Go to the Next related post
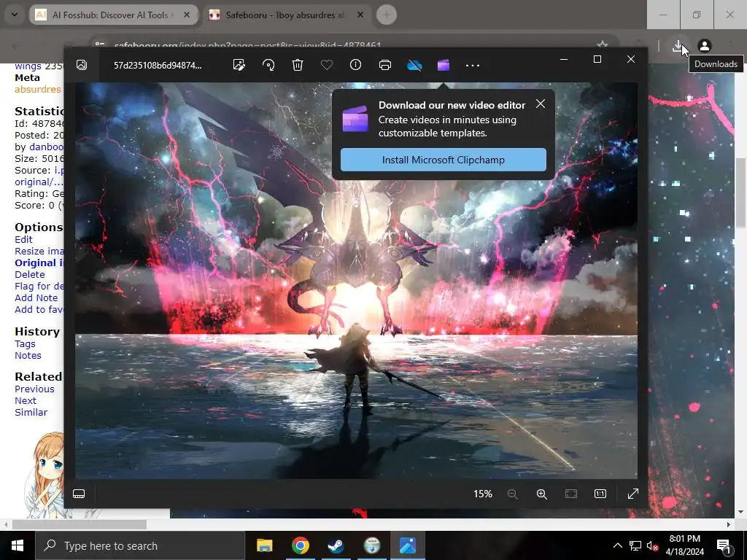747x560 pixels. click(26, 401)
